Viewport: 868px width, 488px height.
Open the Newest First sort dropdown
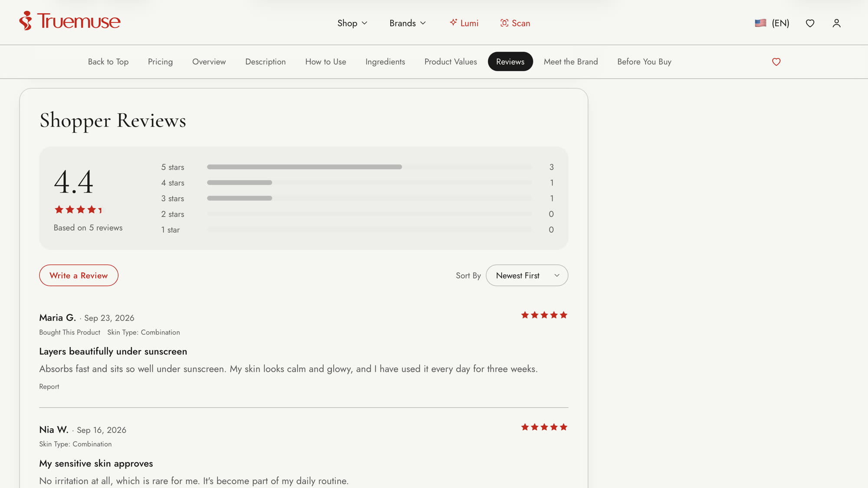[x=527, y=275]
